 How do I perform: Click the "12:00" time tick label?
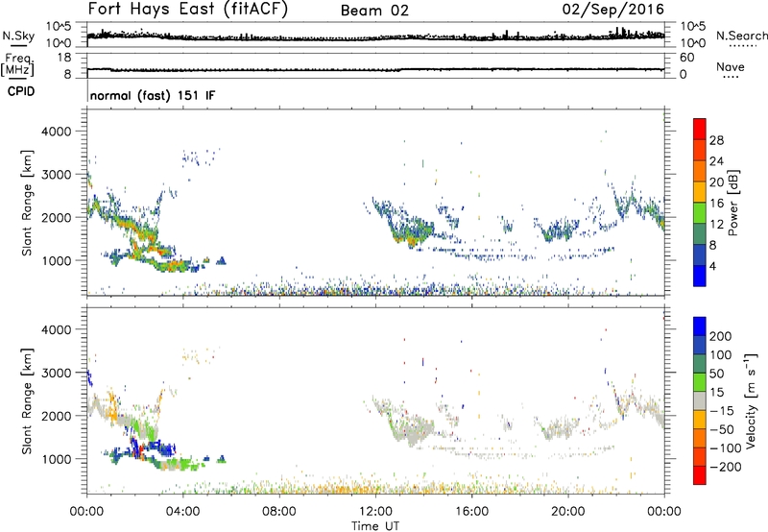point(375,512)
